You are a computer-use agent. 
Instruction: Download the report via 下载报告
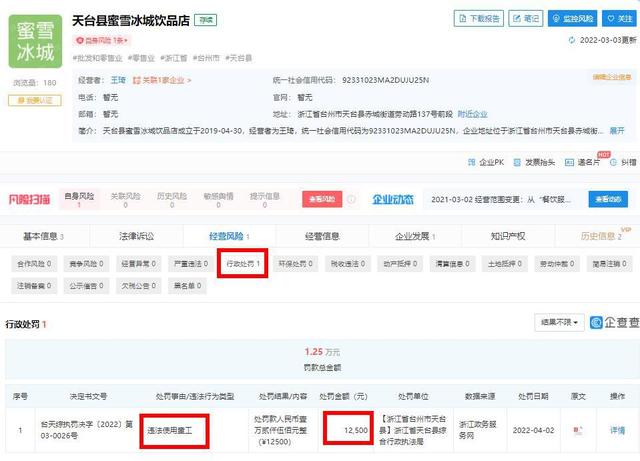click(x=479, y=18)
